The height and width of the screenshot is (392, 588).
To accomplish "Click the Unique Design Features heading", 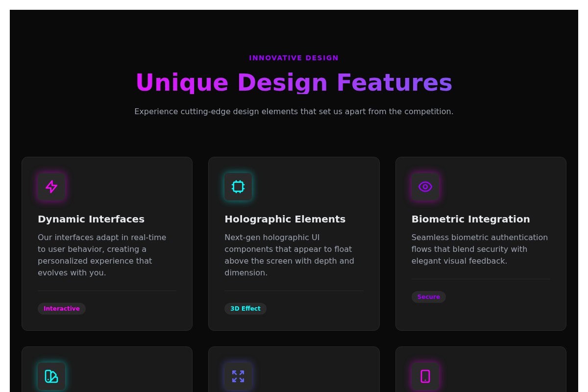I will (x=294, y=82).
